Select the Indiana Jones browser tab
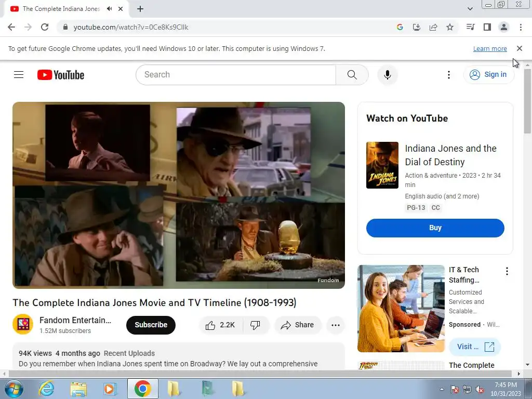The width and height of the screenshot is (532, 399). pyautogui.click(x=61, y=9)
